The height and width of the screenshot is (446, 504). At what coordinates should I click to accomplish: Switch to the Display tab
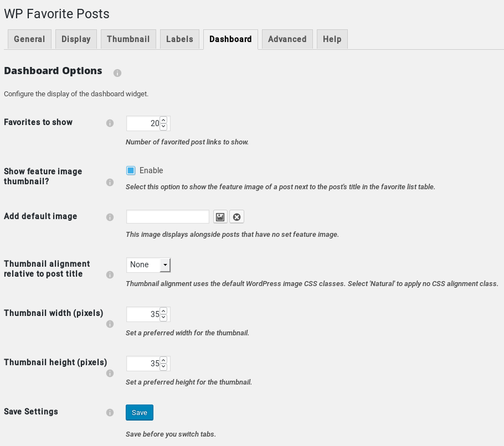[76, 39]
